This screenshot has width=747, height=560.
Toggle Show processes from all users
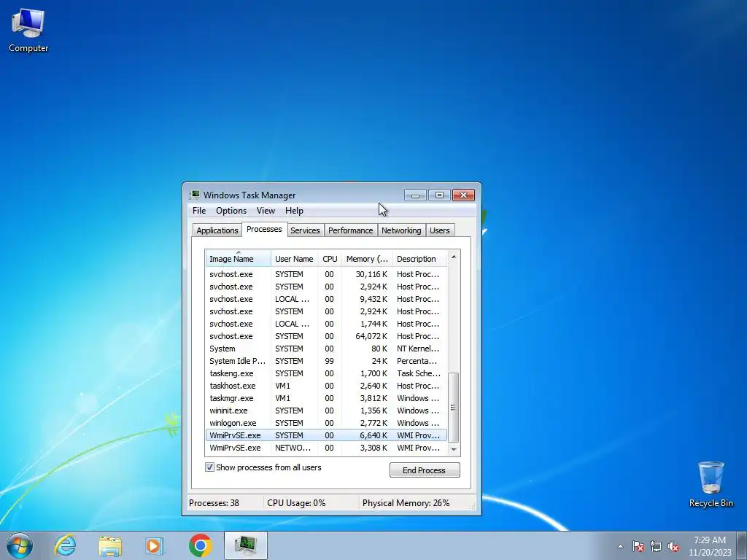click(x=263, y=467)
